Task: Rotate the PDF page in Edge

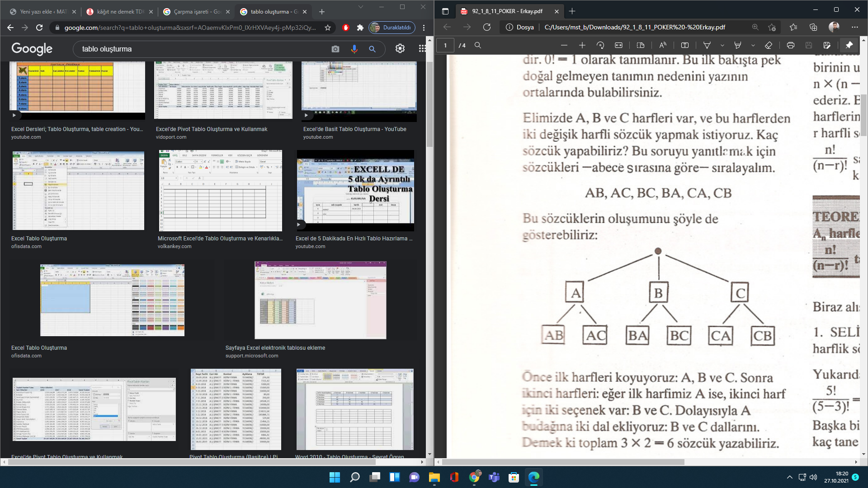Action: [x=600, y=45]
